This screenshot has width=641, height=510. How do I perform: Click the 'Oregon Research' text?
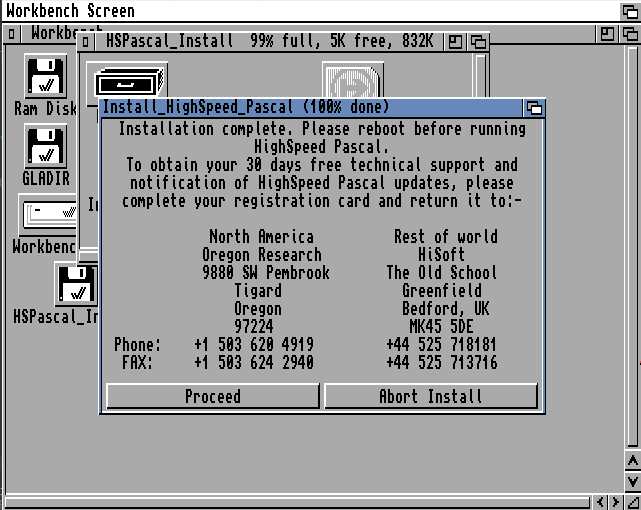coord(262,255)
